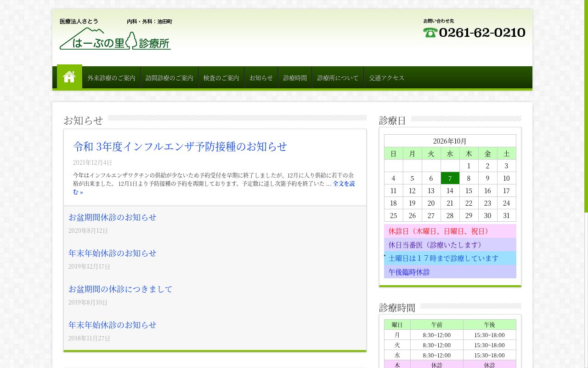Click calendar day 31

click(x=506, y=215)
